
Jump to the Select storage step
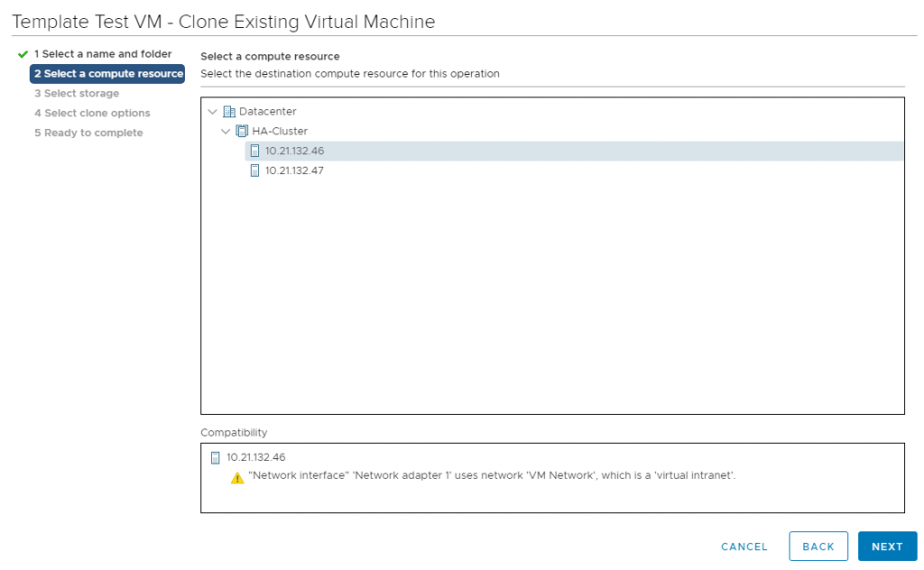coord(76,93)
